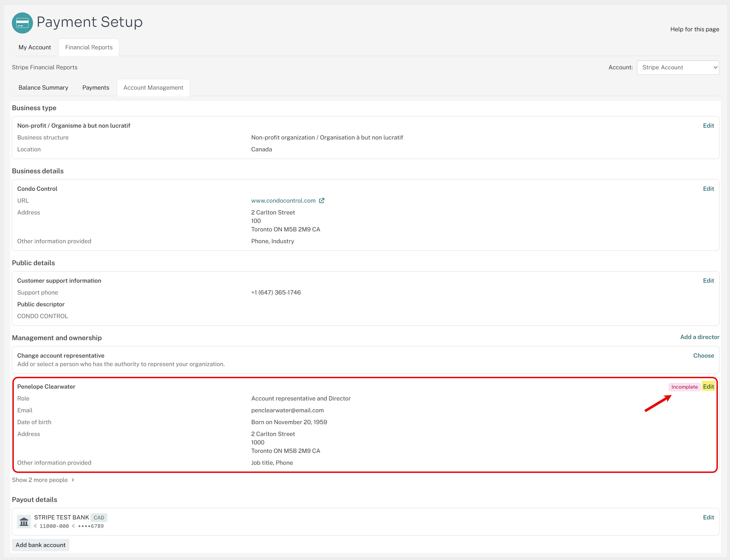Open the Balance Summary tab
This screenshot has height=560, width=730.
click(43, 88)
